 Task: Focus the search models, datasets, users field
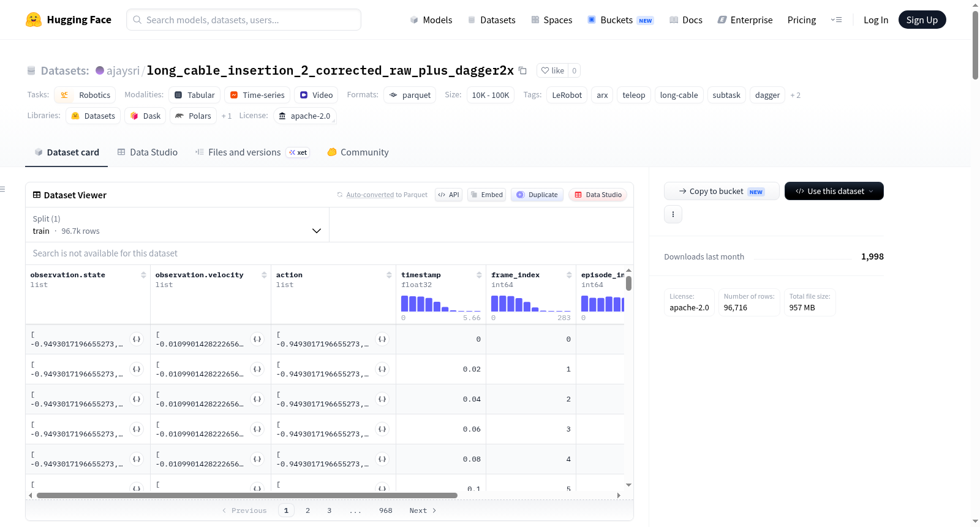[244, 20]
